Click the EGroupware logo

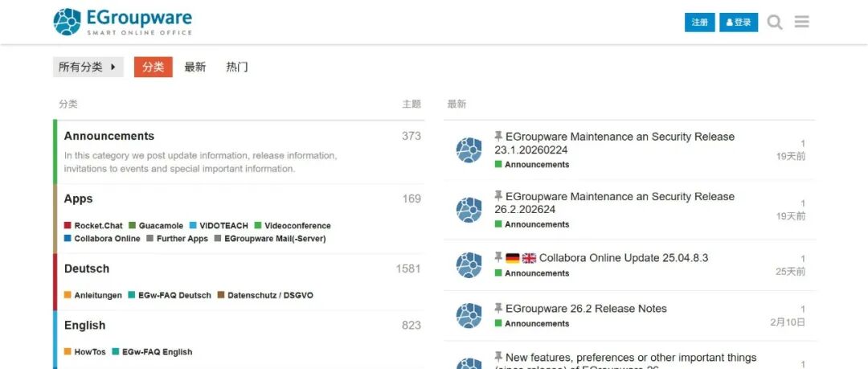click(122, 22)
